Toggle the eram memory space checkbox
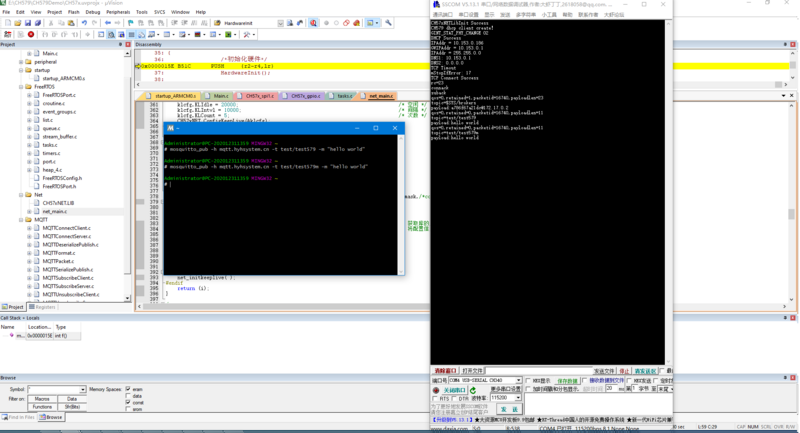Screen dimensions: 800x433 tap(128, 389)
